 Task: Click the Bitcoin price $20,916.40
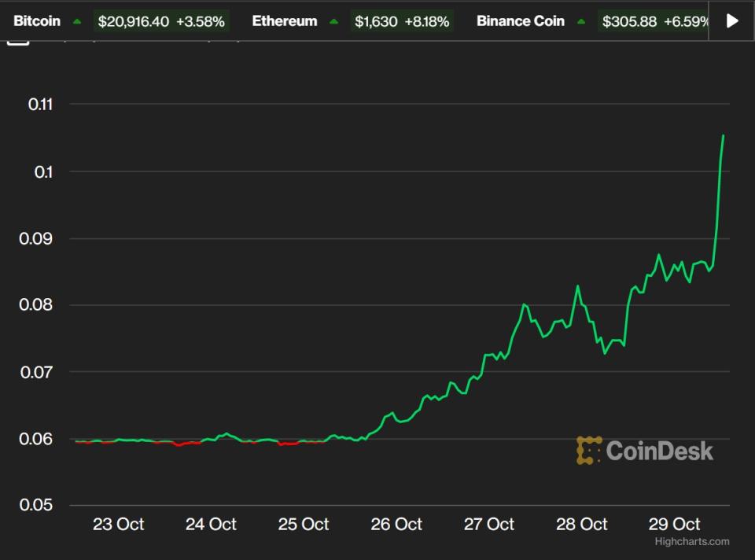point(134,21)
